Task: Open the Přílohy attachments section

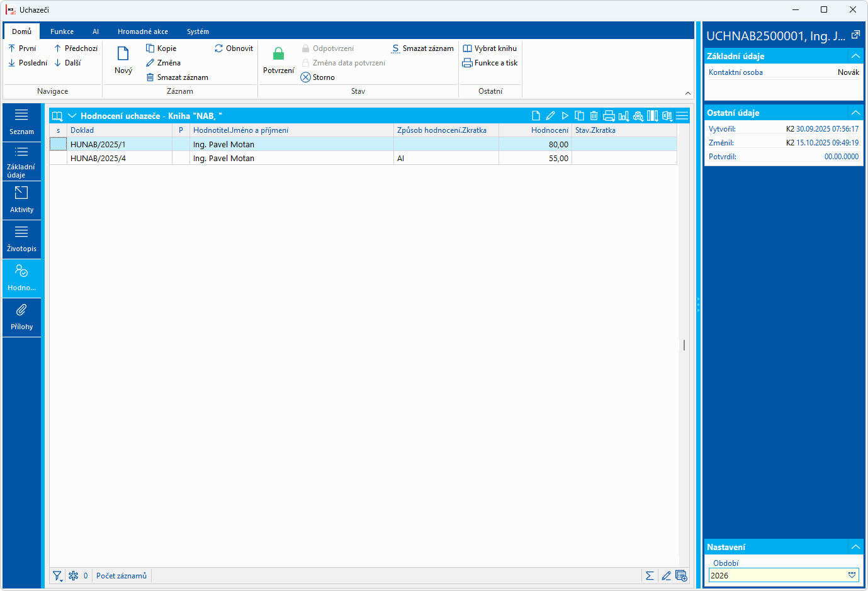Action: click(21, 317)
